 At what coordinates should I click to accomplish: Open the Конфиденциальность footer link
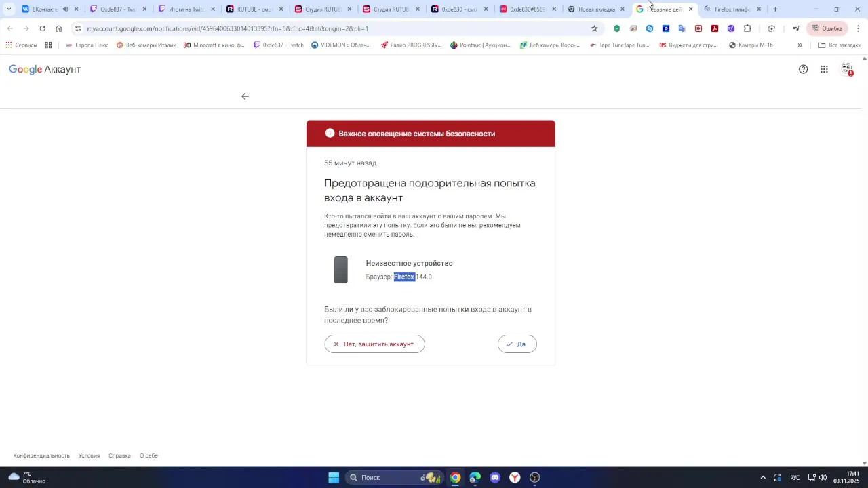click(x=41, y=456)
